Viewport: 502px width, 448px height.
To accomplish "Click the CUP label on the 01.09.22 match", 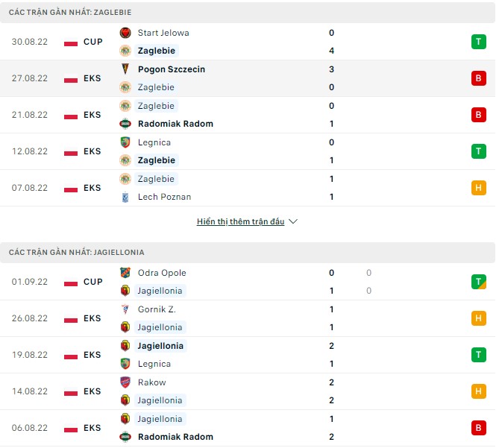I will (93, 282).
